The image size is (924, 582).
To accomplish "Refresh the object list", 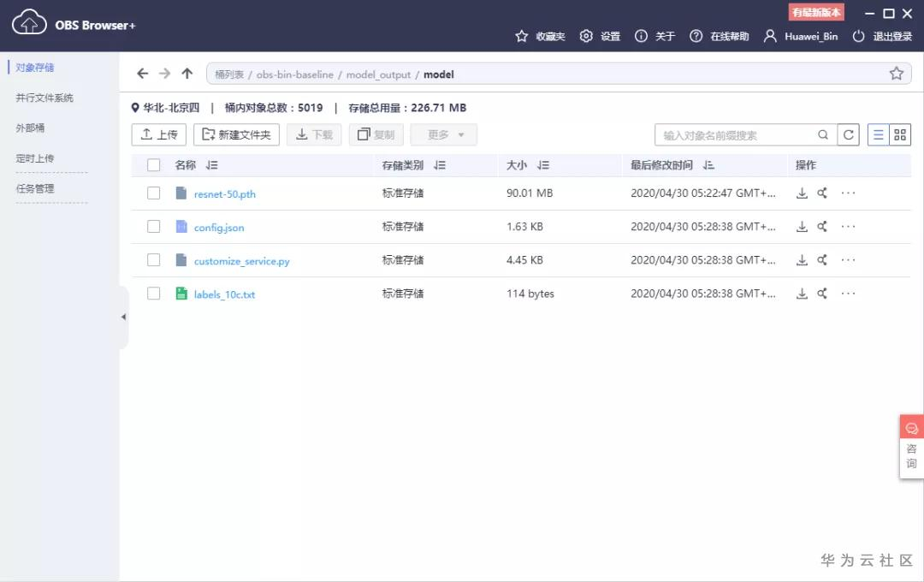I will [x=848, y=135].
